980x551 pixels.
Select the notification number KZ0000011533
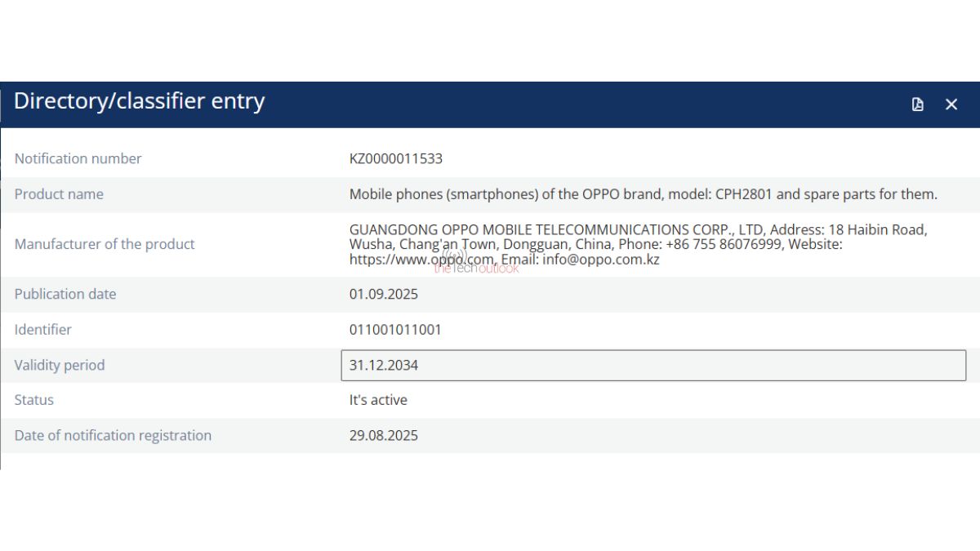tap(396, 158)
